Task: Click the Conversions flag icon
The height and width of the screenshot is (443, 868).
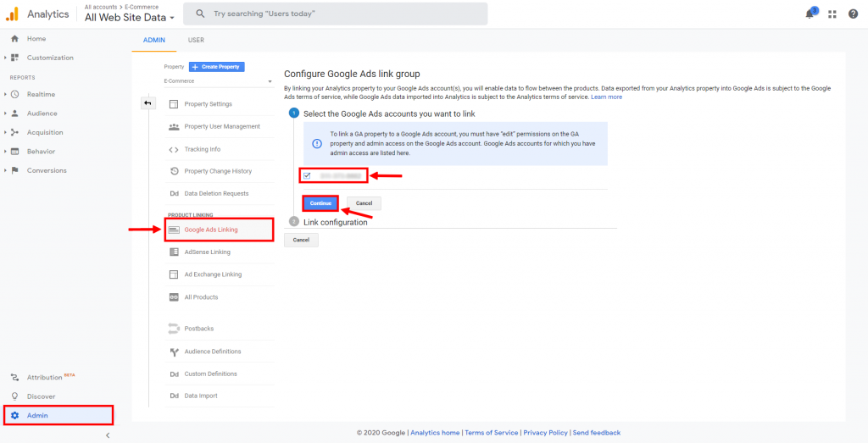Action: coord(15,170)
